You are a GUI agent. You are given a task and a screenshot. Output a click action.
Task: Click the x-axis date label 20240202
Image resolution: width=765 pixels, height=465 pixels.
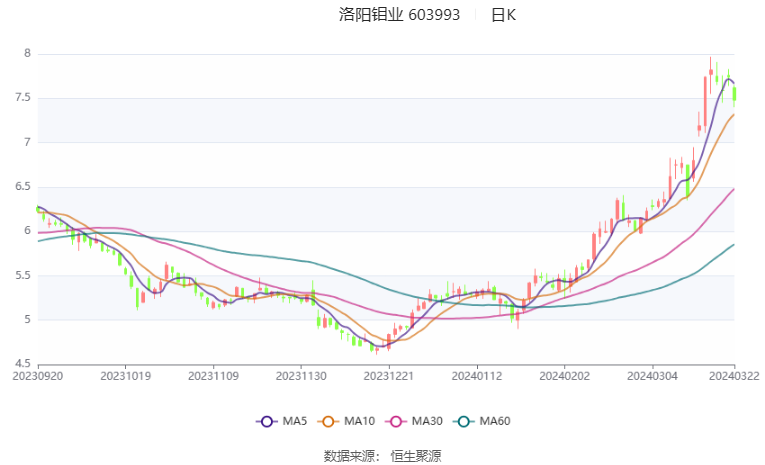point(564,376)
